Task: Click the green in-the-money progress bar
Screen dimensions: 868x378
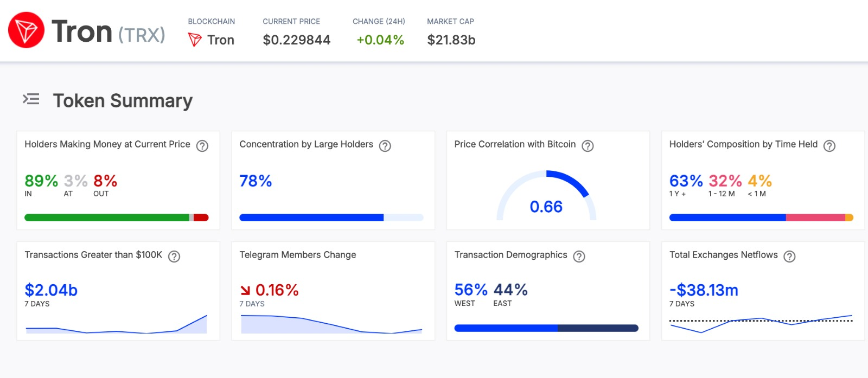Action: click(107, 217)
